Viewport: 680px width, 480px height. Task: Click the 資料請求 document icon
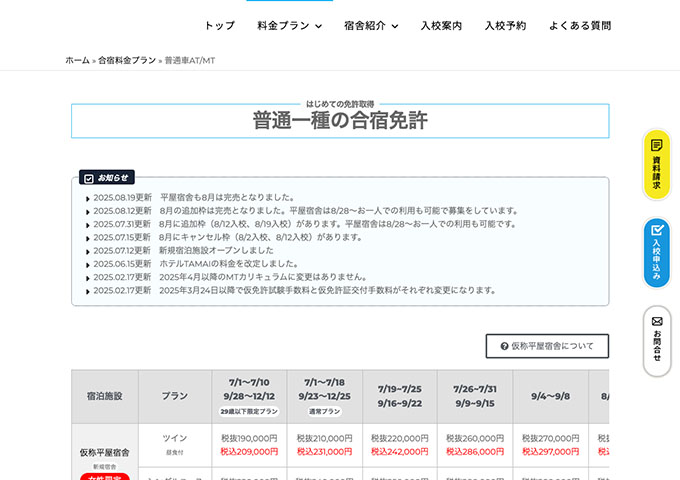click(656, 146)
